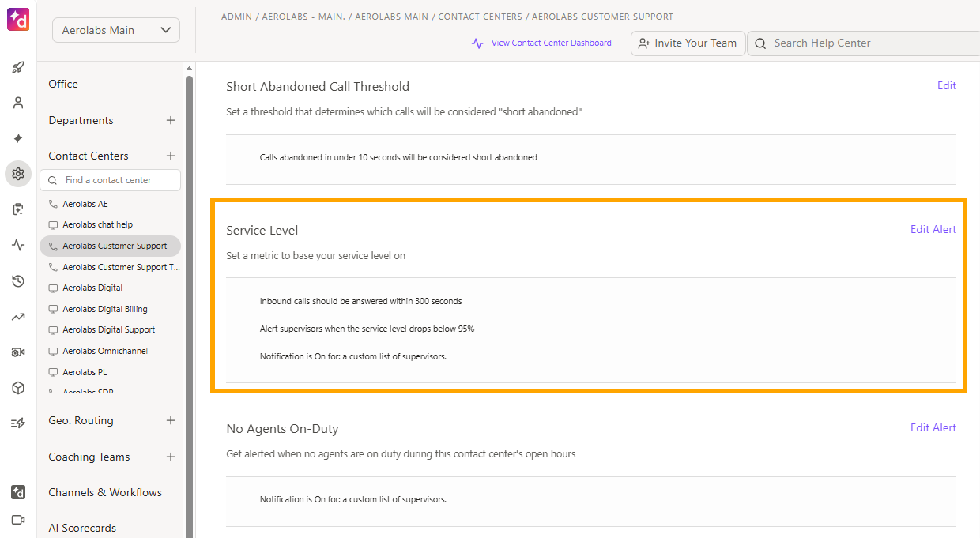
Task: Click the Search Help Center field
Action: [x=864, y=43]
